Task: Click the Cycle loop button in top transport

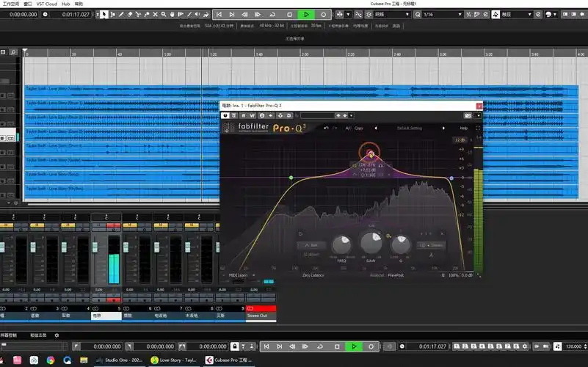Action: 272,14
